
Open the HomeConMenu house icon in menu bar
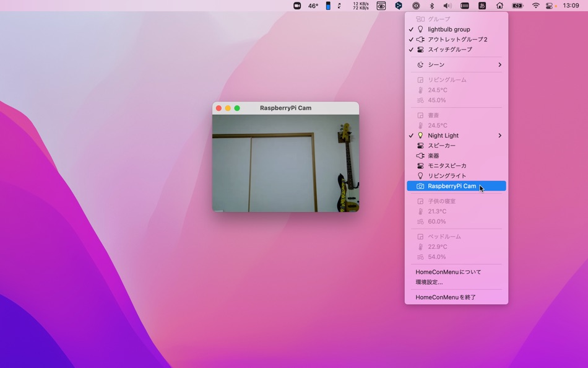point(499,6)
